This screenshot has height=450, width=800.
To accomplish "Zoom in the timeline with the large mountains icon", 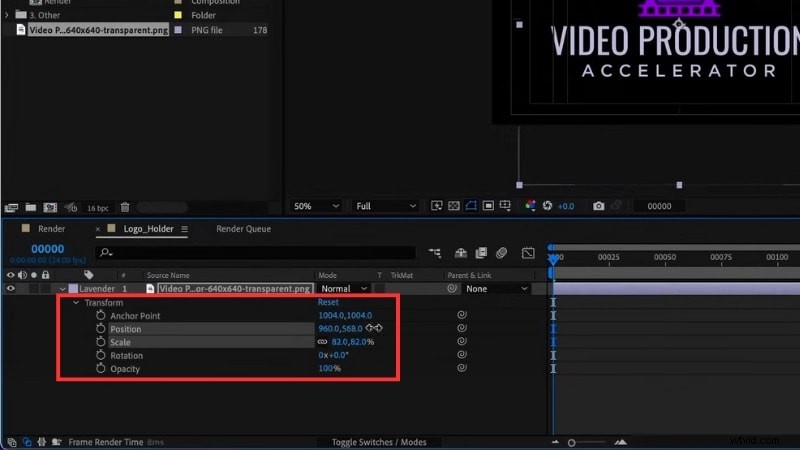I will coord(620,442).
